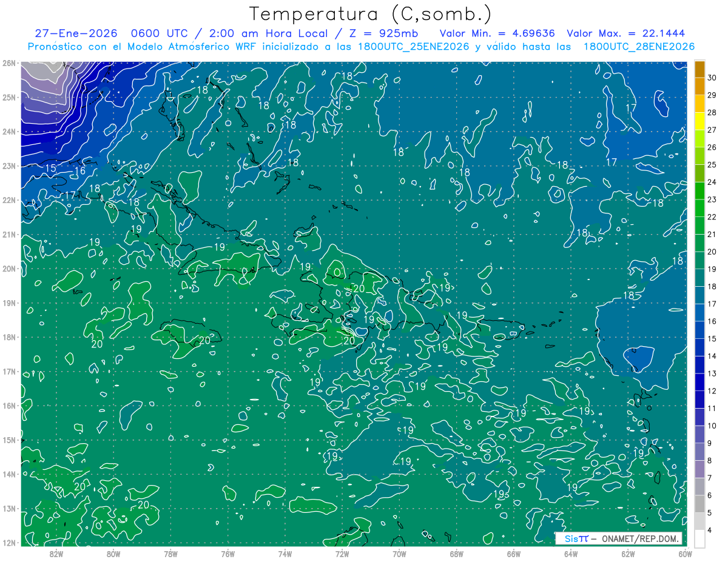
Task: Click the longitude axis label '80W'
Action: point(113,554)
